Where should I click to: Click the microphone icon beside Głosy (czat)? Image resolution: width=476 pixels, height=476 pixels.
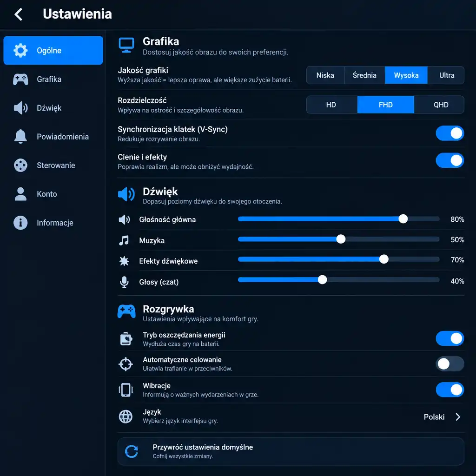tap(124, 282)
